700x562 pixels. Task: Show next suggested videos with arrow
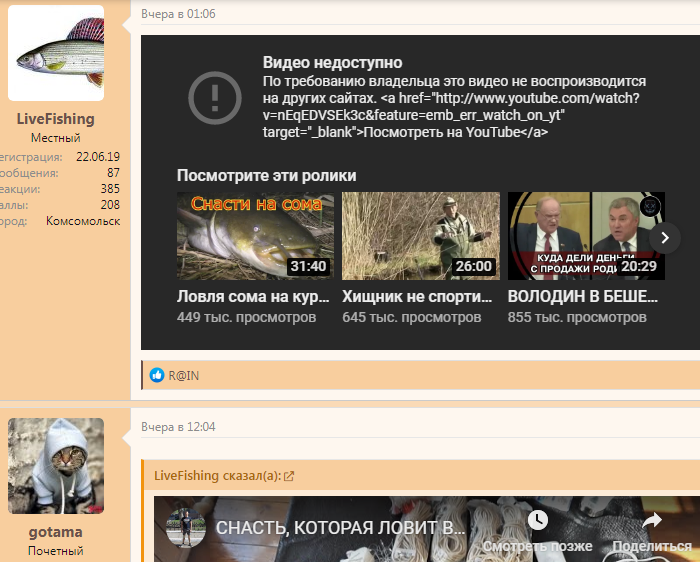point(665,237)
